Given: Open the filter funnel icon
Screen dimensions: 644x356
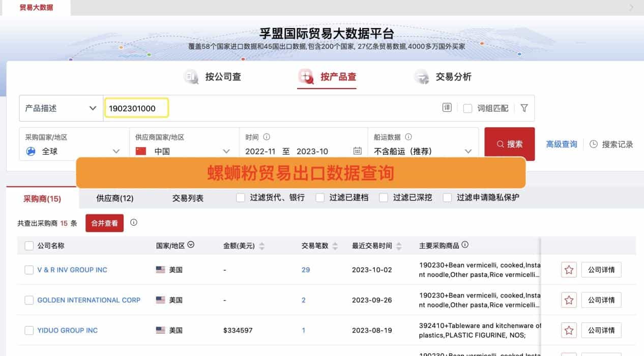Looking at the screenshot, I should (524, 108).
